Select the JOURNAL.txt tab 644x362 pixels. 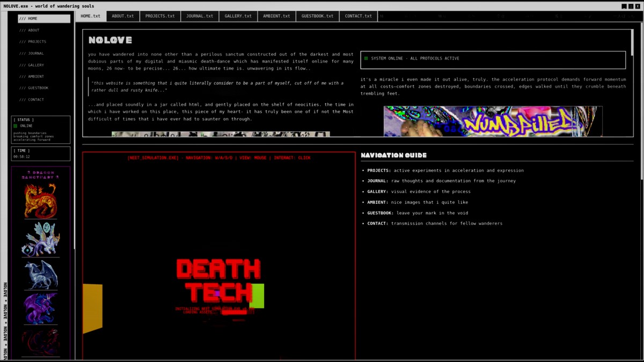[200, 16]
